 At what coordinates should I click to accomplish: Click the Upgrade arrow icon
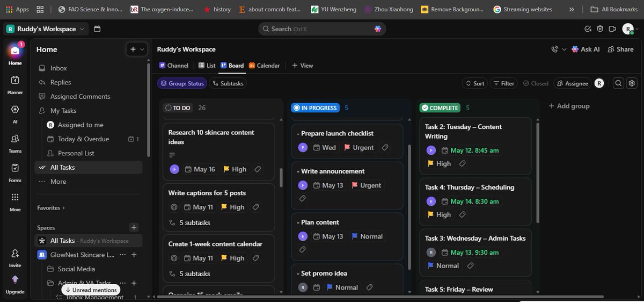pyautogui.click(x=15, y=279)
